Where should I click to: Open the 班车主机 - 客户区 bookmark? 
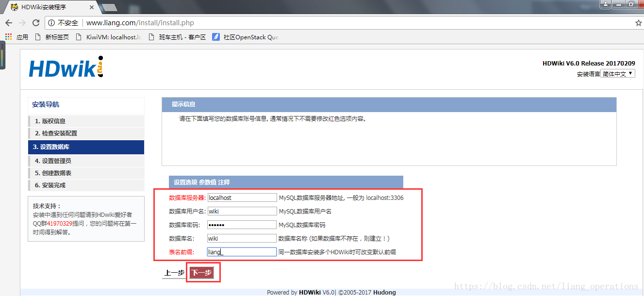(x=177, y=37)
